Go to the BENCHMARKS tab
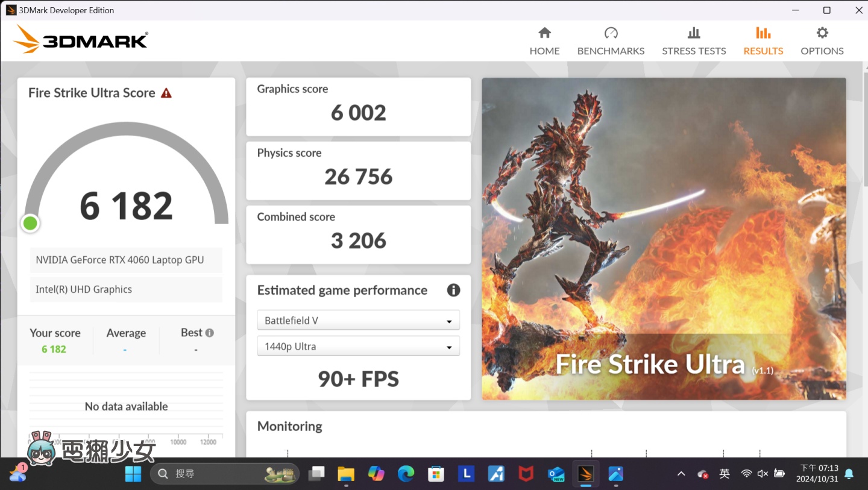Screen dimensions: 868x490 pyautogui.click(x=611, y=41)
